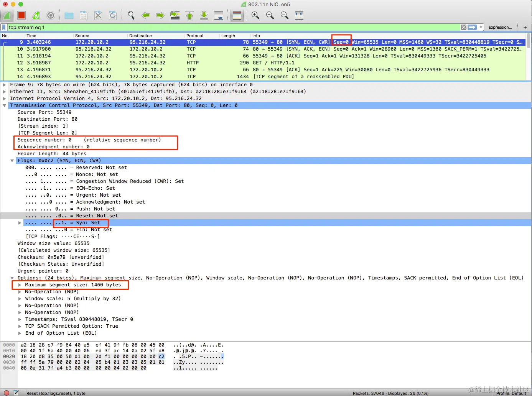Clear the display filter with X icon

[x=464, y=27]
